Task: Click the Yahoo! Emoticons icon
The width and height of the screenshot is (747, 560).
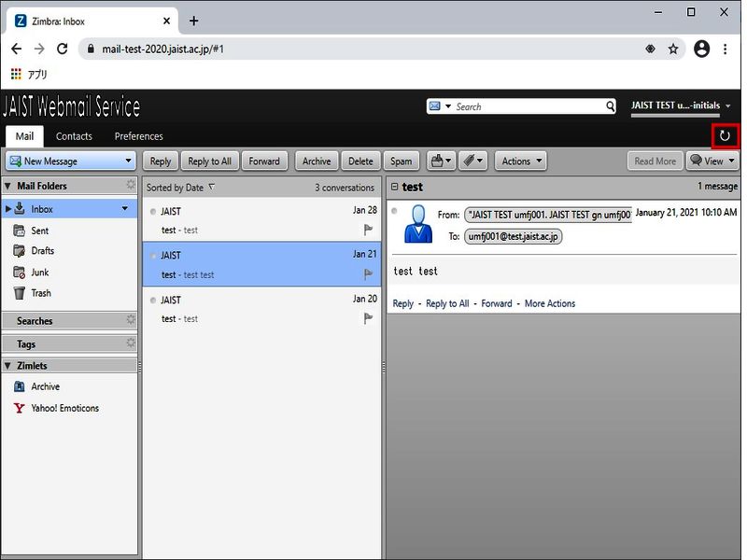Action: point(19,408)
